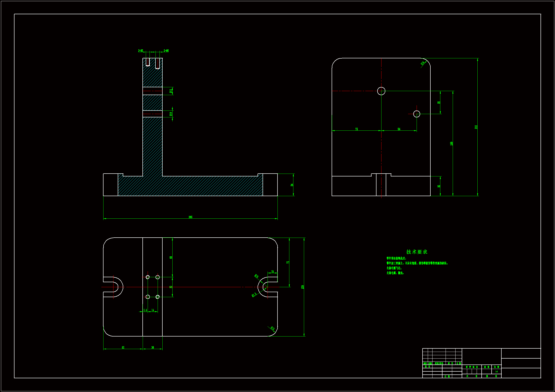Image resolution: width=555 pixels, height=392 pixels.
Task: Click the 34 base thickness dimension
Action: pyautogui.click(x=292, y=185)
